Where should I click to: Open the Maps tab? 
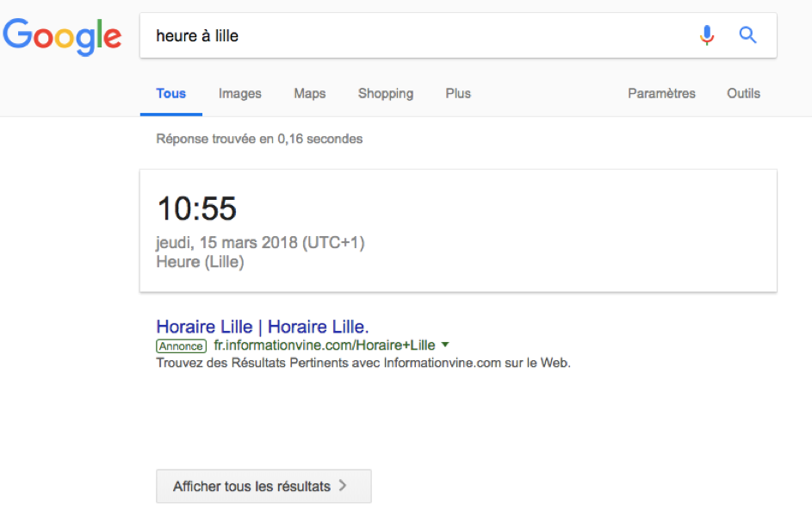coord(310,93)
